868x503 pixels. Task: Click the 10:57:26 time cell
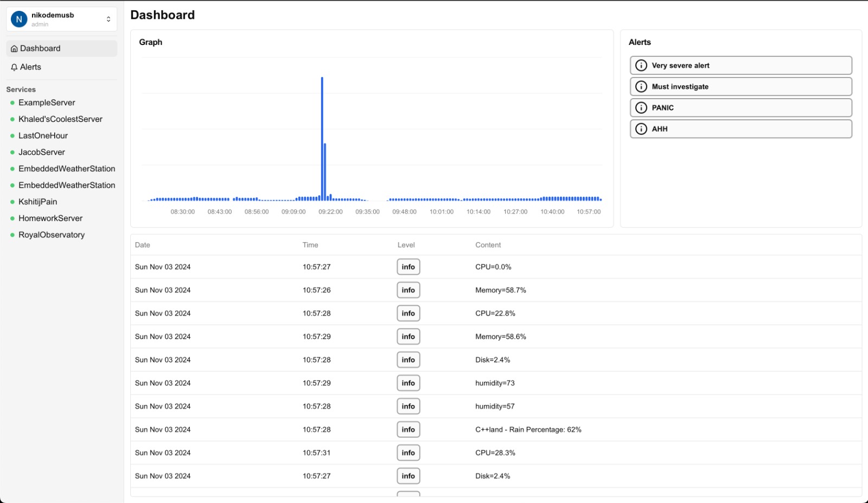(x=317, y=291)
